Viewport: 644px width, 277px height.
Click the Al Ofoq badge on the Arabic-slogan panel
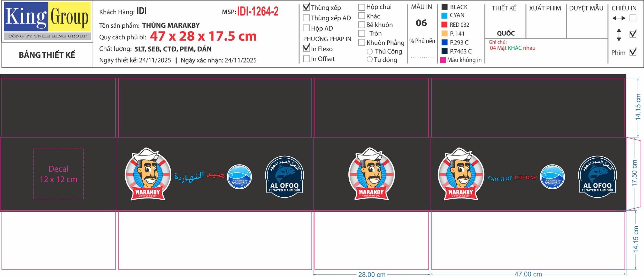[284, 177]
